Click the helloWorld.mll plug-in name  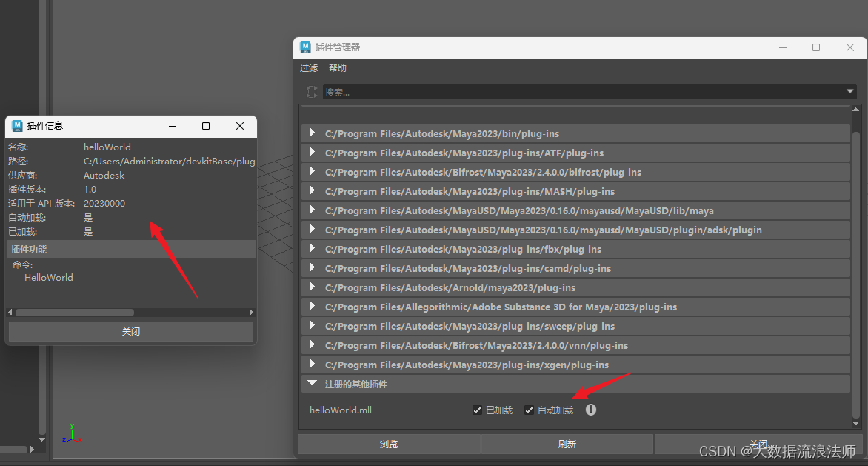click(x=341, y=410)
